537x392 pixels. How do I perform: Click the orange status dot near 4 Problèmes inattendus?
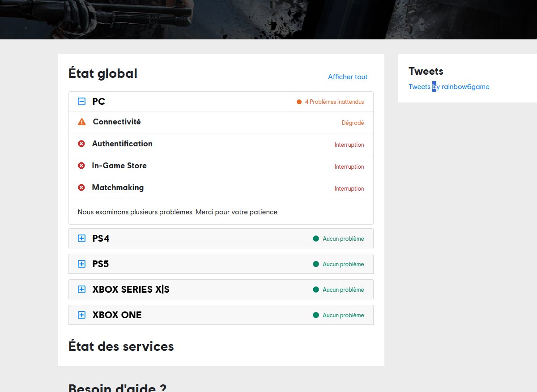pos(299,102)
